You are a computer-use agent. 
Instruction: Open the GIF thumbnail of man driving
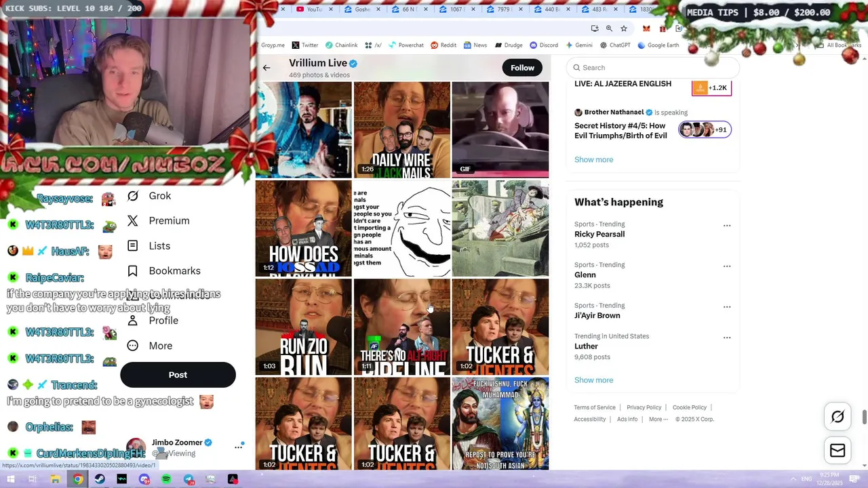coord(500,129)
